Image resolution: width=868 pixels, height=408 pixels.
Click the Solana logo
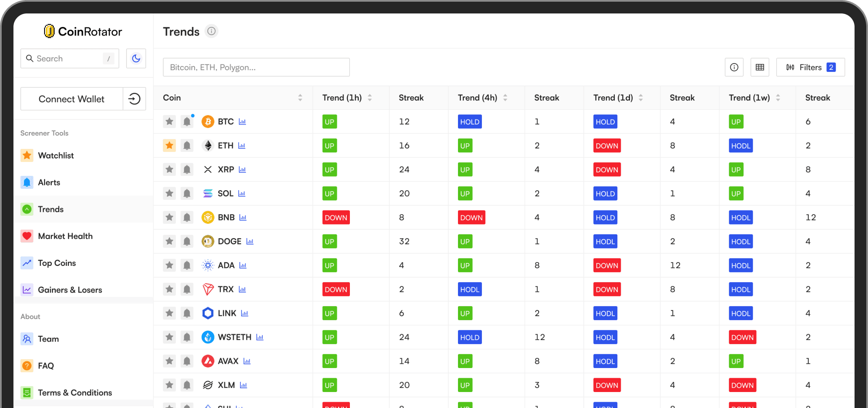pos(208,193)
